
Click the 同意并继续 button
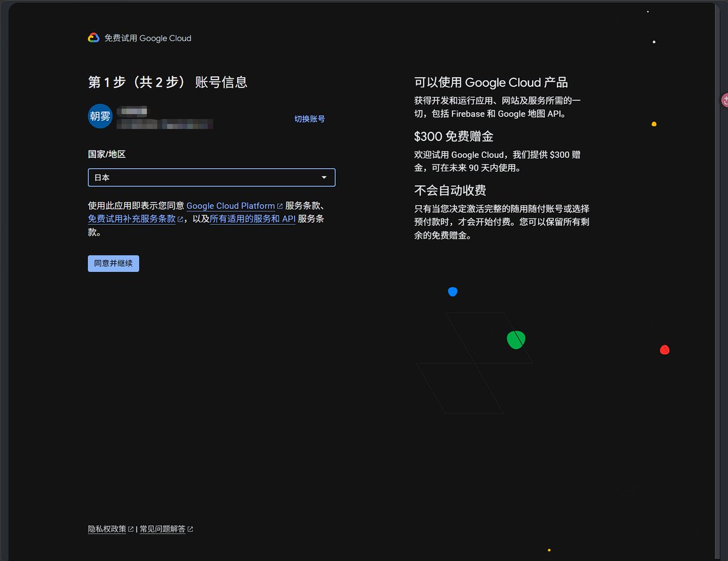[113, 263]
